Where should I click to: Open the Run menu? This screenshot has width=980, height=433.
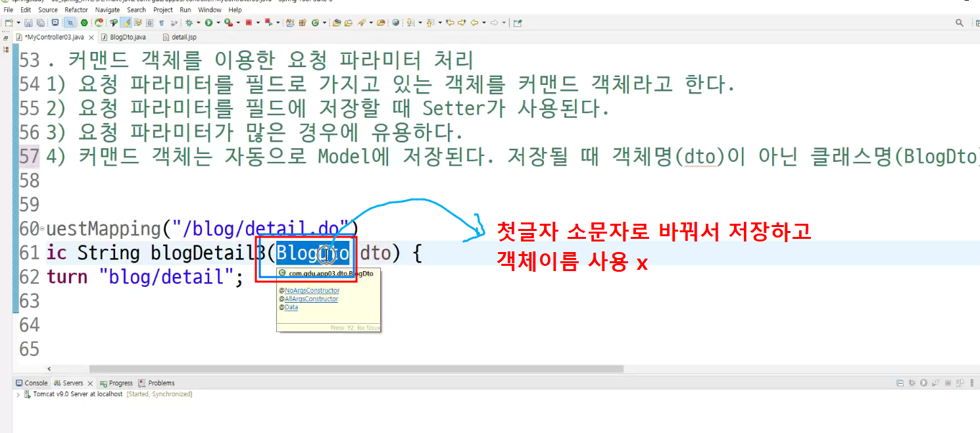pos(185,10)
